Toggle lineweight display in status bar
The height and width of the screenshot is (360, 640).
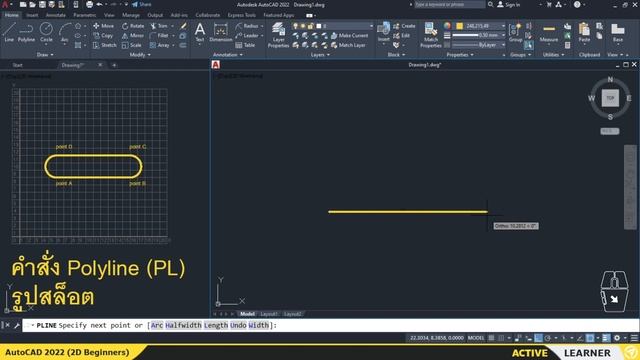(x=606, y=338)
